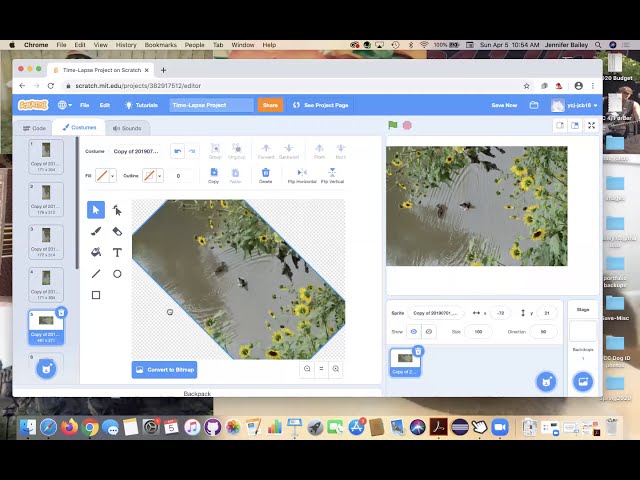
Task: Delete selected costume 5 with trash icon
Action: 61,313
